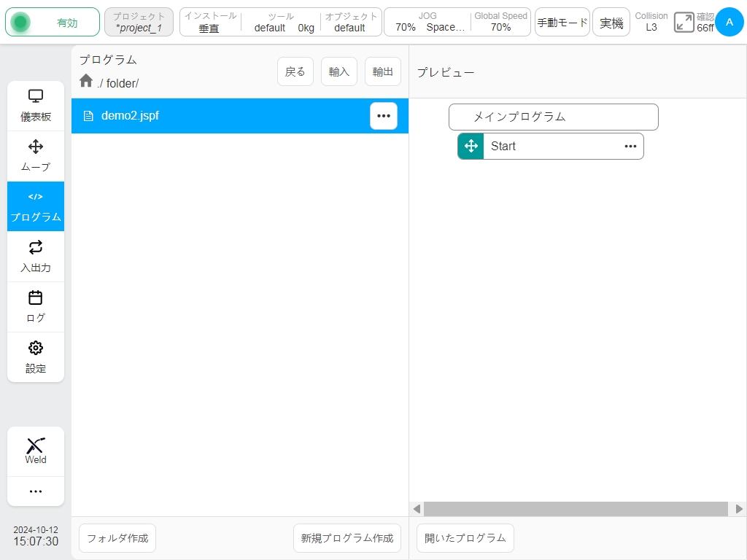
Task: Open demo2.jspf options menu
Action: pyautogui.click(x=384, y=116)
